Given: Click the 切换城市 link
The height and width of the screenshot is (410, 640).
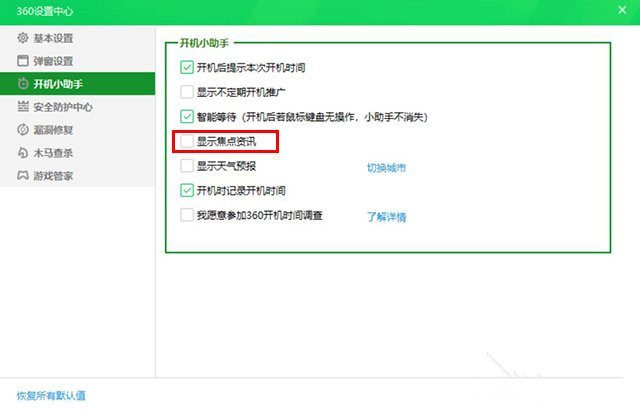Looking at the screenshot, I should (386, 167).
